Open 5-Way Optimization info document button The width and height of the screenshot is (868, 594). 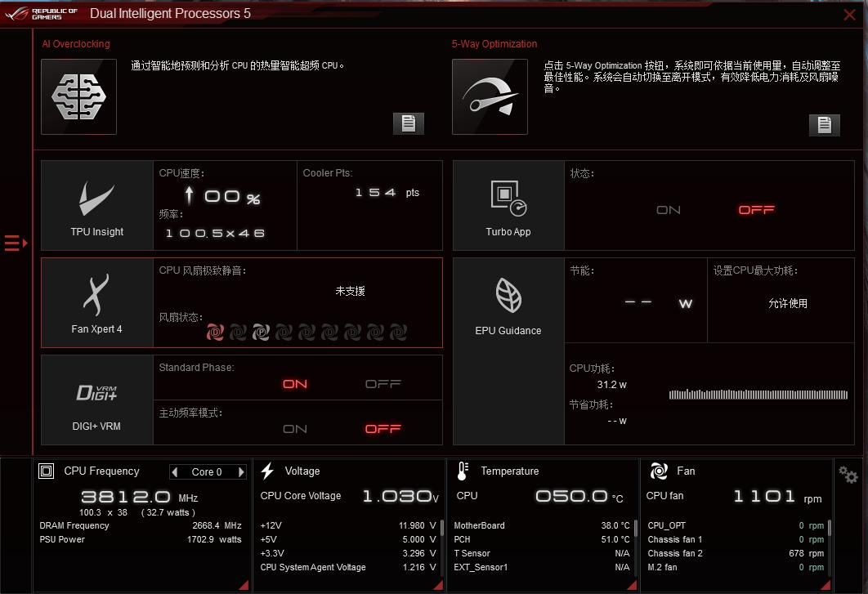pos(824,124)
